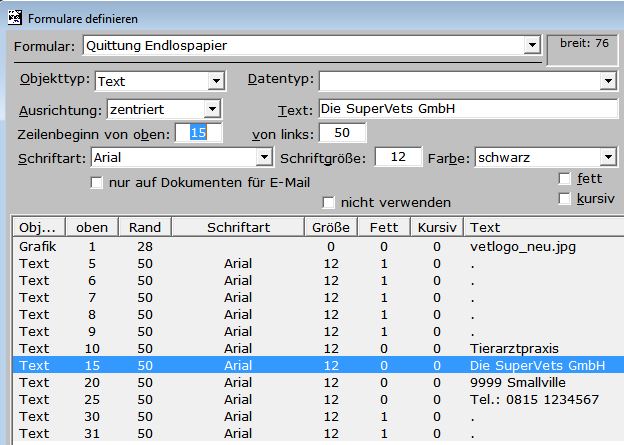
Task: Expand the Ausrichtung zentriert dropdown
Action: (213, 109)
